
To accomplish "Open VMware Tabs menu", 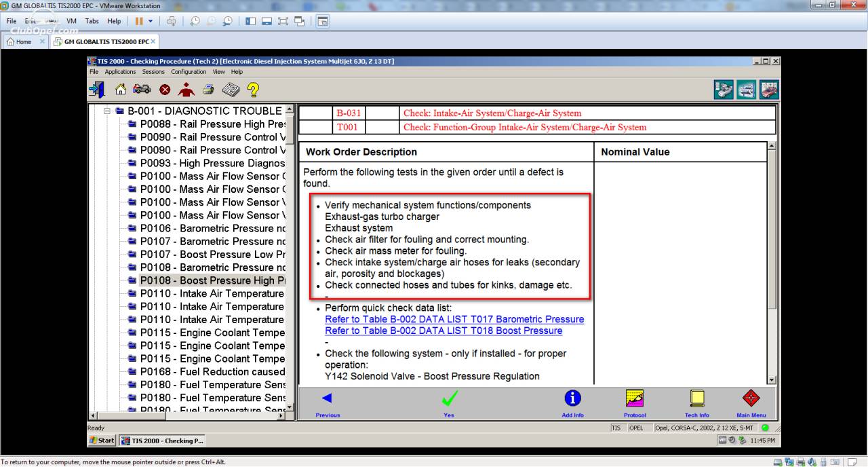I will pos(92,21).
